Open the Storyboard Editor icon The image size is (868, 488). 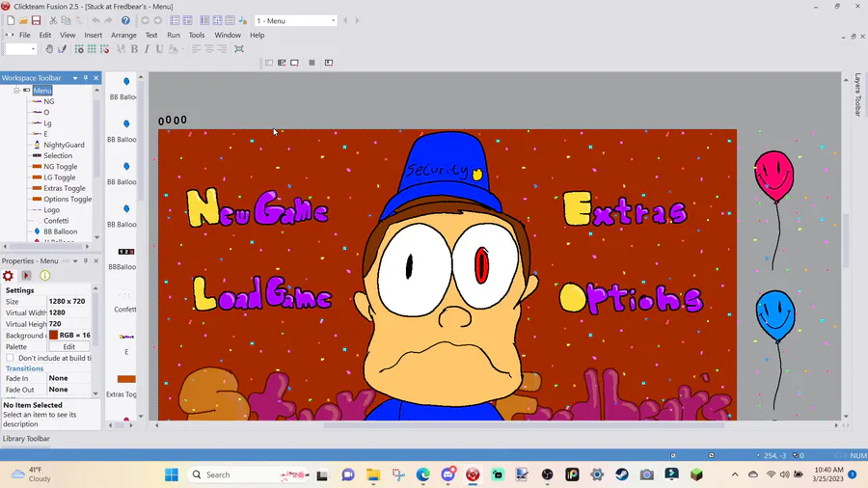point(175,20)
